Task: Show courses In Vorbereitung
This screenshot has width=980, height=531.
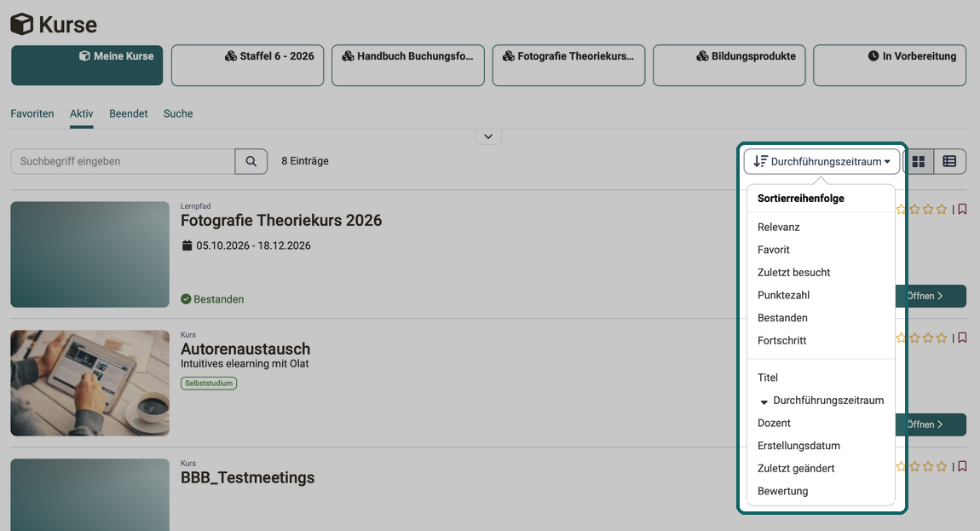Action: point(890,65)
